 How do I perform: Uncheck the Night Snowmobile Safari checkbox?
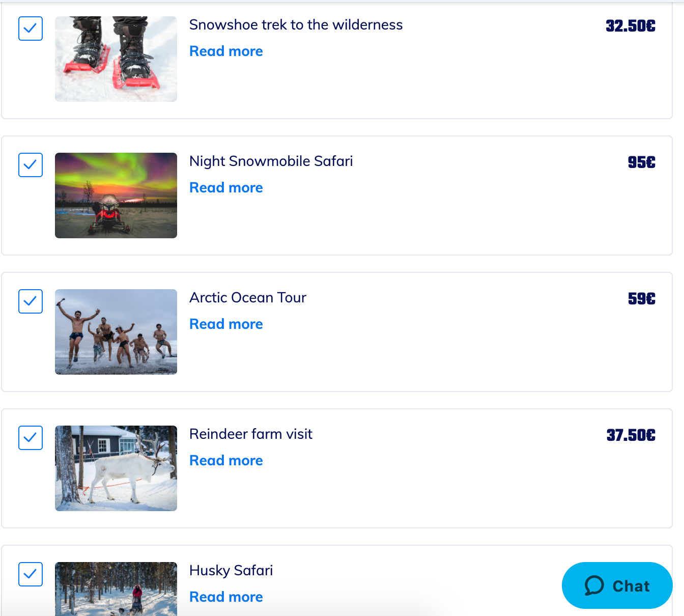pyautogui.click(x=31, y=165)
